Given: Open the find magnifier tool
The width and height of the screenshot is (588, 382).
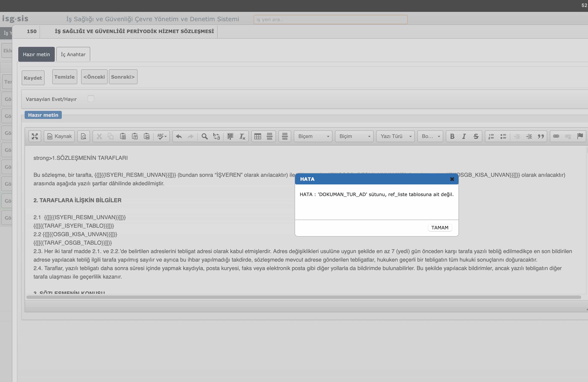Looking at the screenshot, I should (x=204, y=136).
